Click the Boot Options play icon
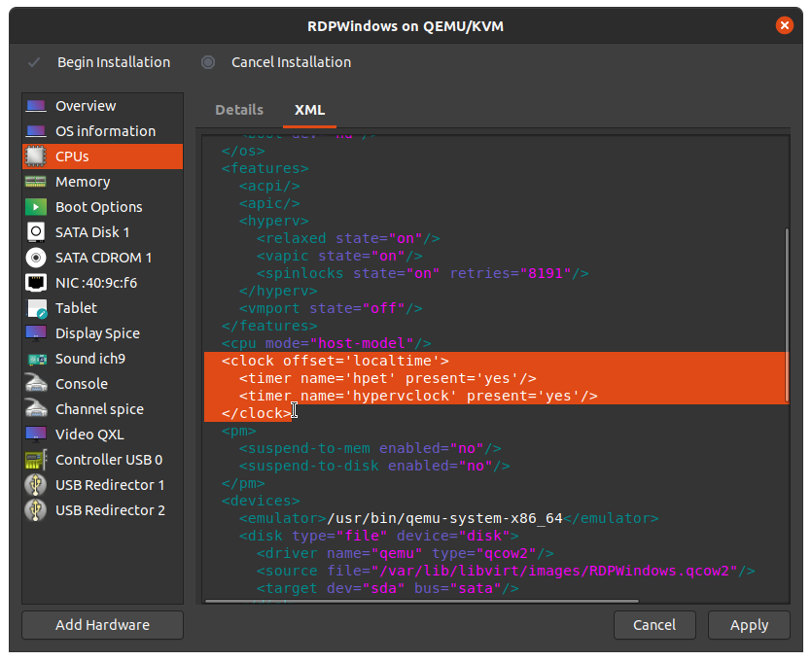 coord(36,207)
